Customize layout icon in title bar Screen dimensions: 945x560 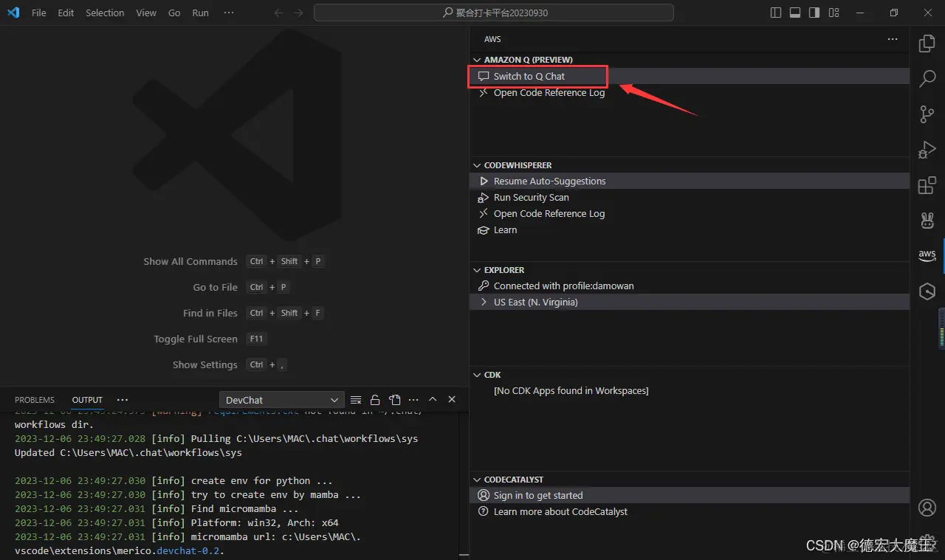point(834,13)
